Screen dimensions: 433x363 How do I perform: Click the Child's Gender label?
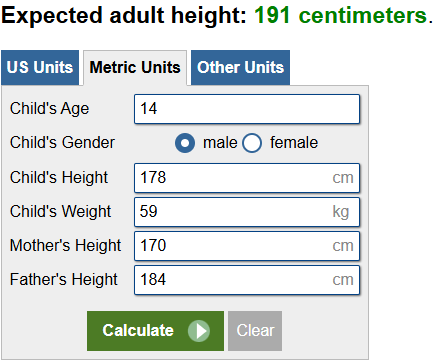[62, 143]
